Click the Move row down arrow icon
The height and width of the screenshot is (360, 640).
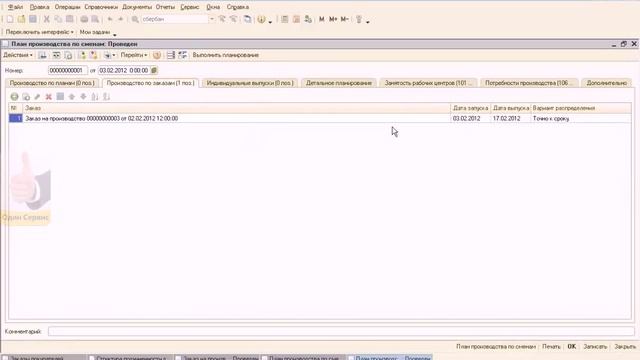(83, 97)
